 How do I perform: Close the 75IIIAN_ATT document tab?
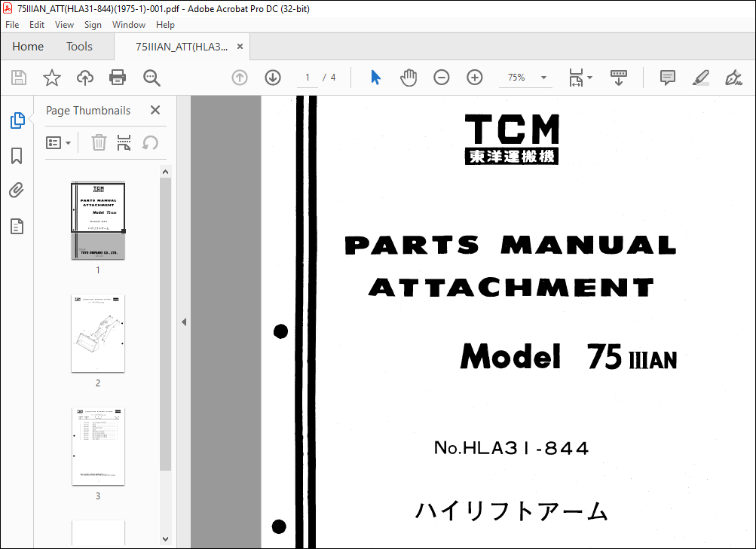point(240,46)
